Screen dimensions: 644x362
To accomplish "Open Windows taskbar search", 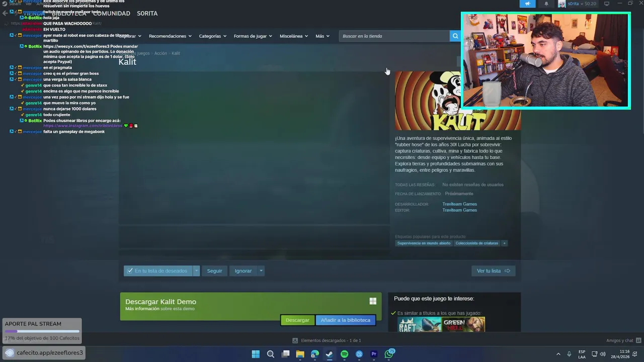I will (271, 354).
